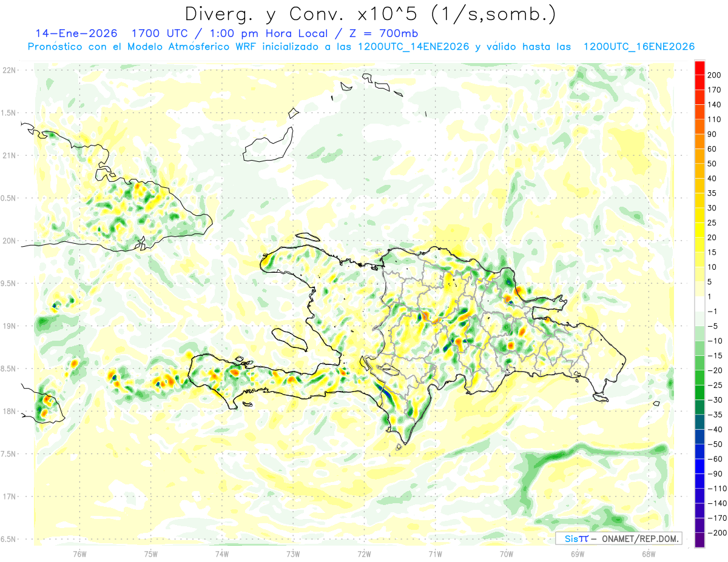
Task: Click the colorbar value "-90"
Action: pyautogui.click(x=715, y=473)
